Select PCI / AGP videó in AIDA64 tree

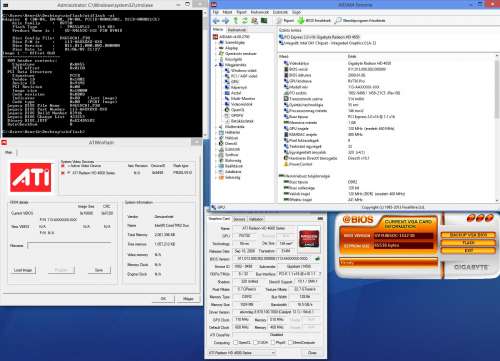point(241,76)
